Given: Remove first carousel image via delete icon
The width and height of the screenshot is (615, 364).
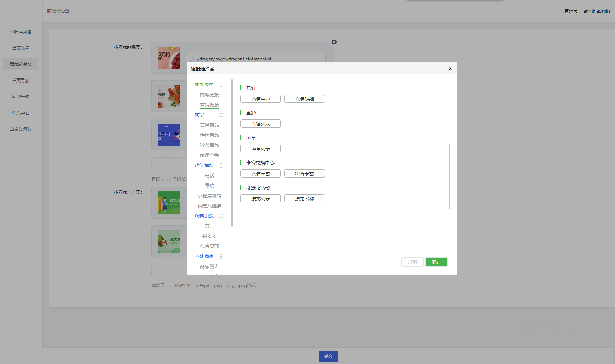Looking at the screenshot, I should coord(334,42).
